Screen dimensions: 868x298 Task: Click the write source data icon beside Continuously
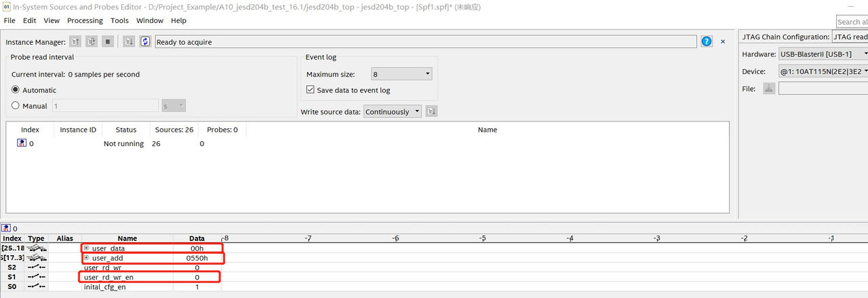tap(432, 111)
